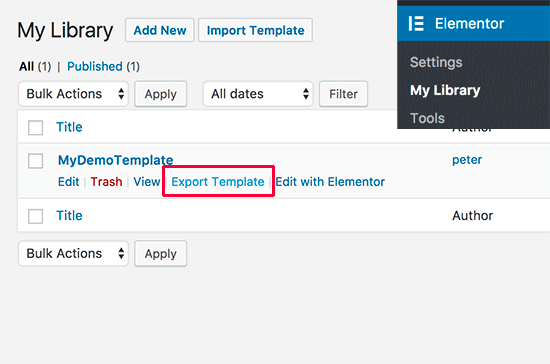Click the Filter button

pyautogui.click(x=343, y=94)
